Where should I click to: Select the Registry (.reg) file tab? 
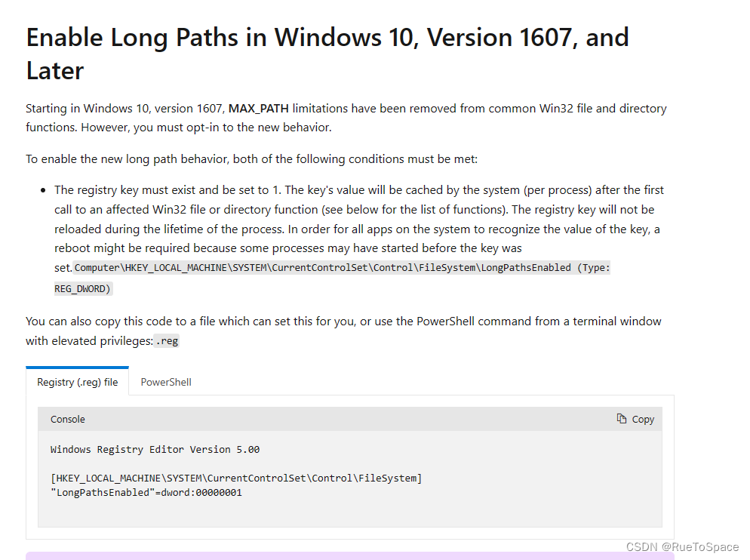(77, 382)
